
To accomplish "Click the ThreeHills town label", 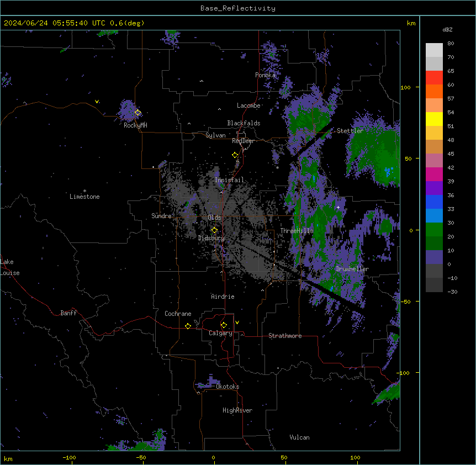I will tap(297, 231).
